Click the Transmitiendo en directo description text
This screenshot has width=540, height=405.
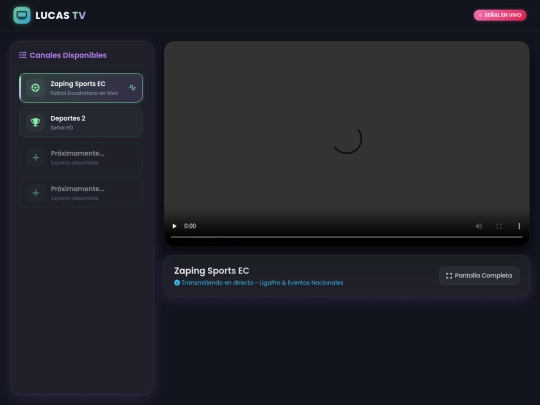coord(262,283)
